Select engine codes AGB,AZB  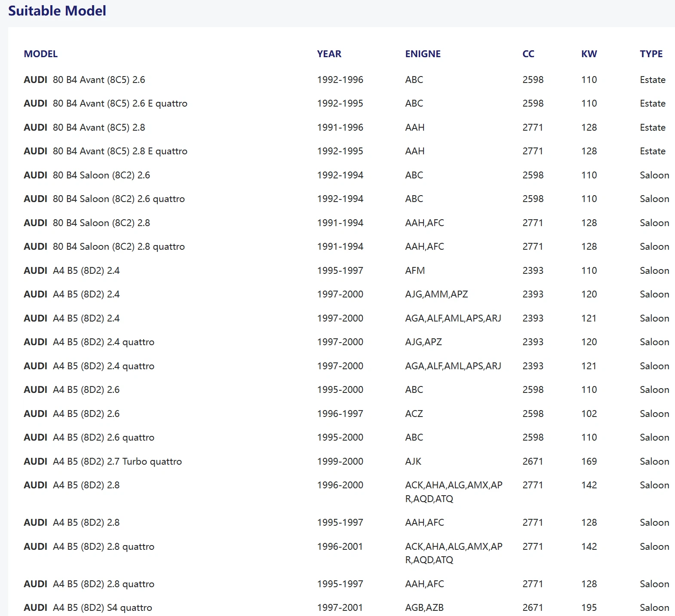(x=424, y=608)
